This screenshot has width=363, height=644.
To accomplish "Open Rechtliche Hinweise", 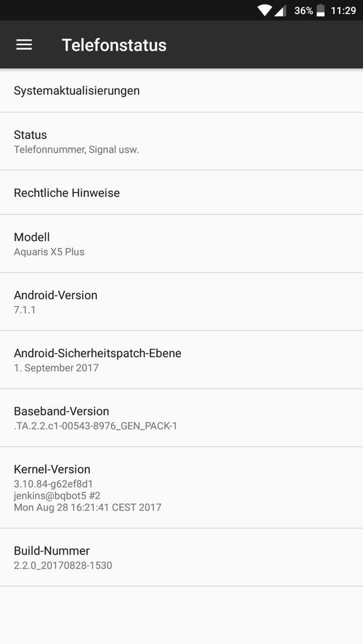I will point(181,193).
